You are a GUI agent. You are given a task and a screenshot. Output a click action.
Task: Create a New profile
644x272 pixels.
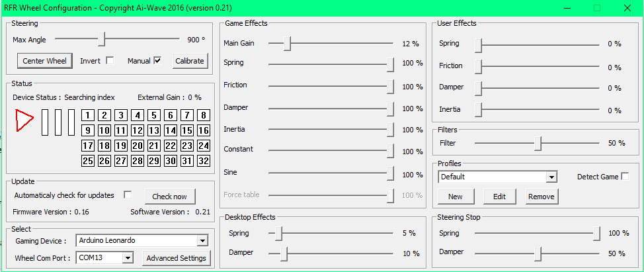pos(456,197)
